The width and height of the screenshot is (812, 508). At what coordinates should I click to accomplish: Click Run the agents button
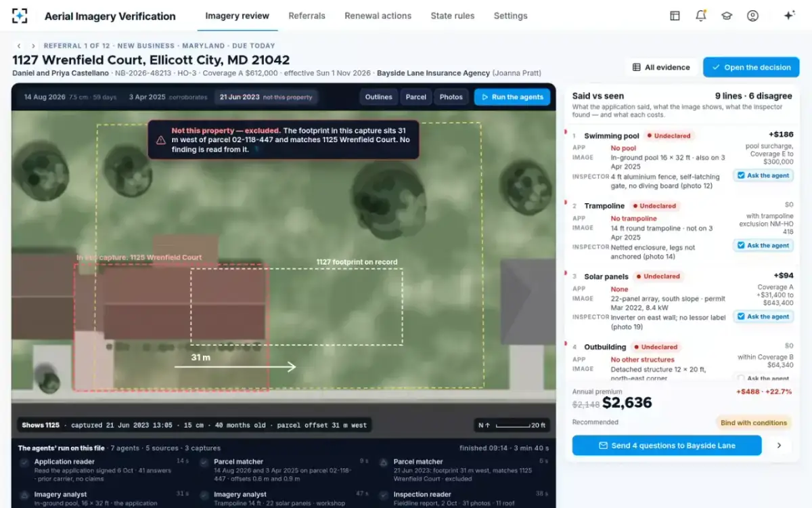512,97
